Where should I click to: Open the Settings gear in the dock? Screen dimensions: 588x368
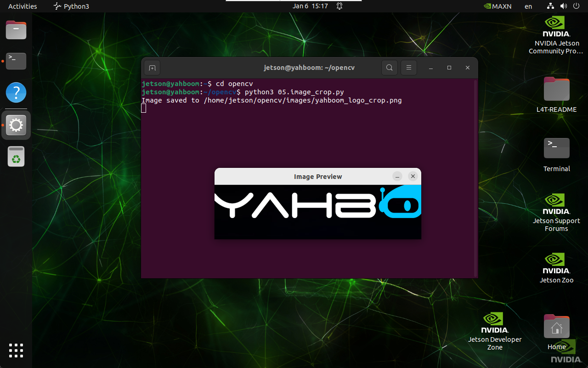coord(16,125)
